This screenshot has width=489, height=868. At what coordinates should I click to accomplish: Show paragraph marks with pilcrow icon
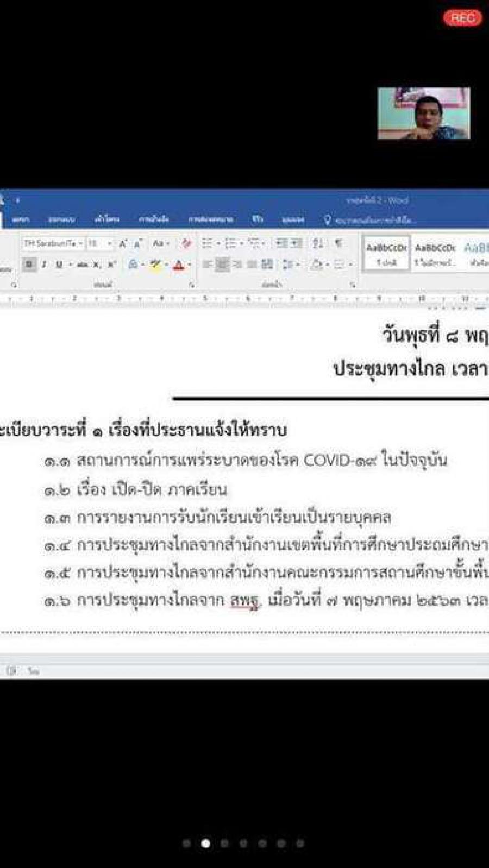tap(338, 243)
